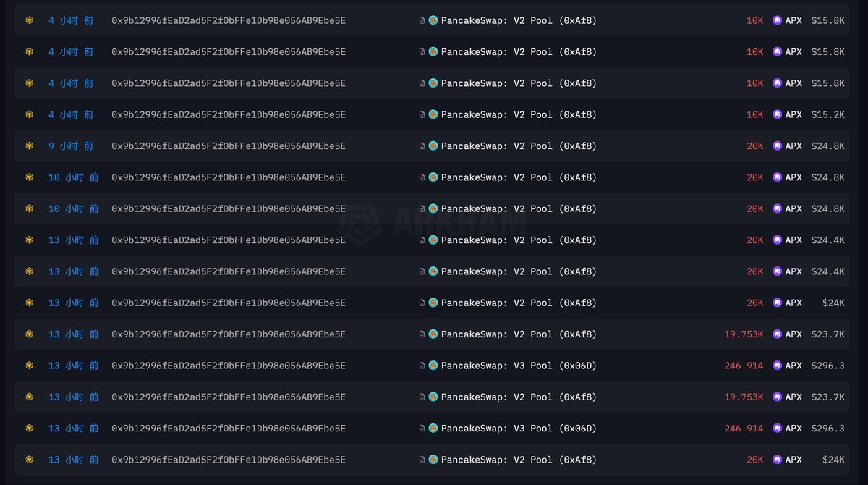
Task: Click APX token icon in the bottom row
Action: (778, 460)
